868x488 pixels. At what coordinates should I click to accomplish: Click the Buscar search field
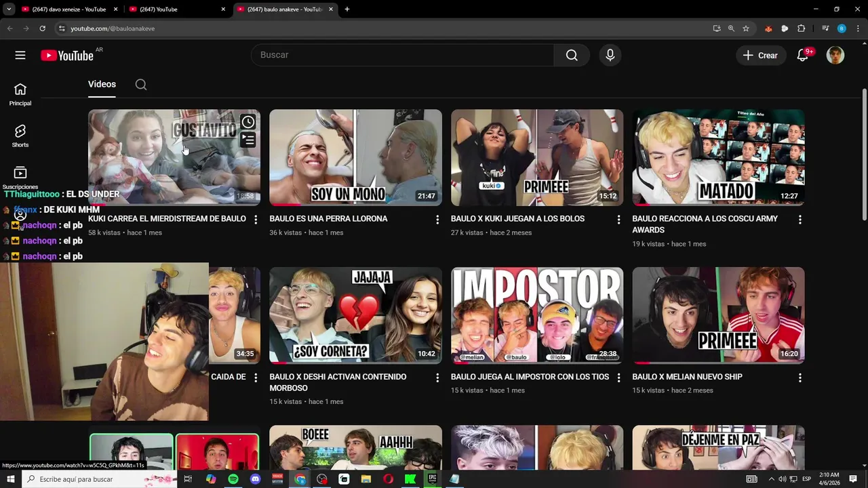point(403,56)
